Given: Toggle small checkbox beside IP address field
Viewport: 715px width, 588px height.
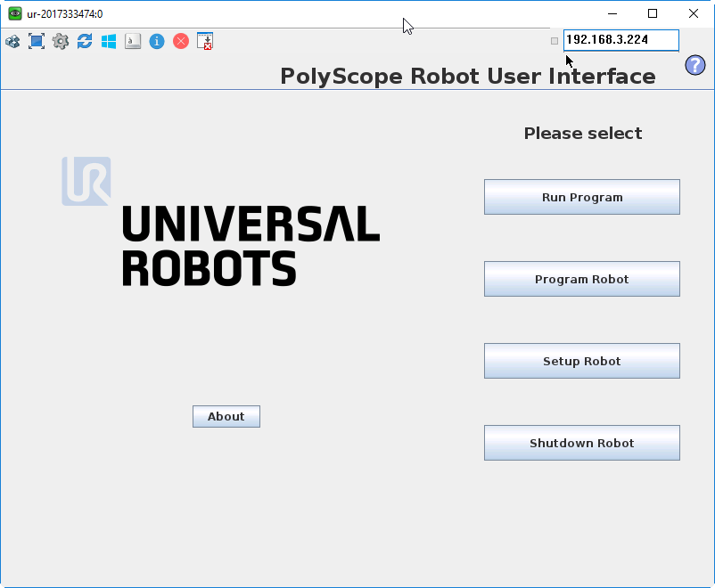Looking at the screenshot, I should click(x=555, y=41).
